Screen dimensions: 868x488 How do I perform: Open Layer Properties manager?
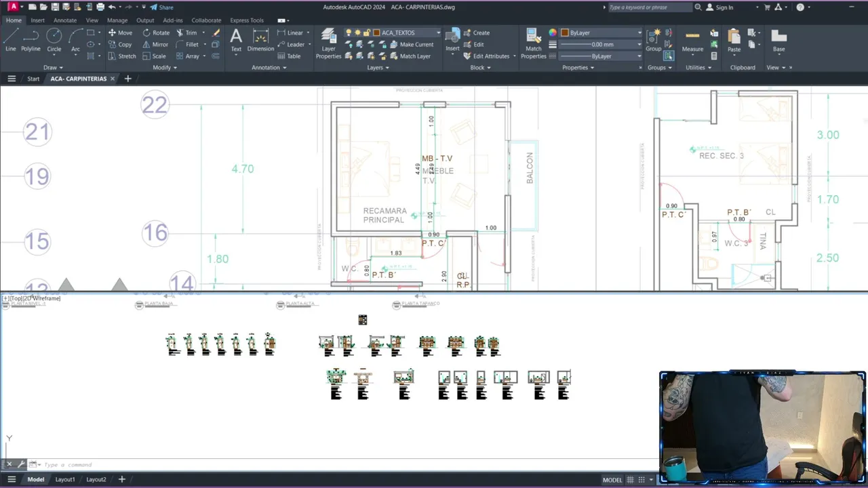pyautogui.click(x=328, y=43)
